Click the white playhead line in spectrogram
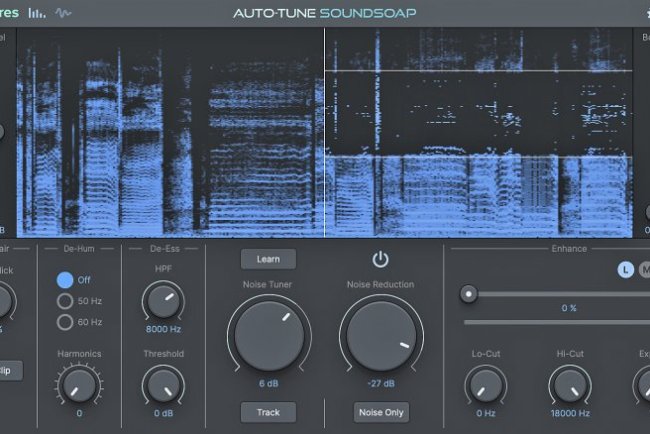Image resolution: width=650 pixels, height=434 pixels. (324, 133)
